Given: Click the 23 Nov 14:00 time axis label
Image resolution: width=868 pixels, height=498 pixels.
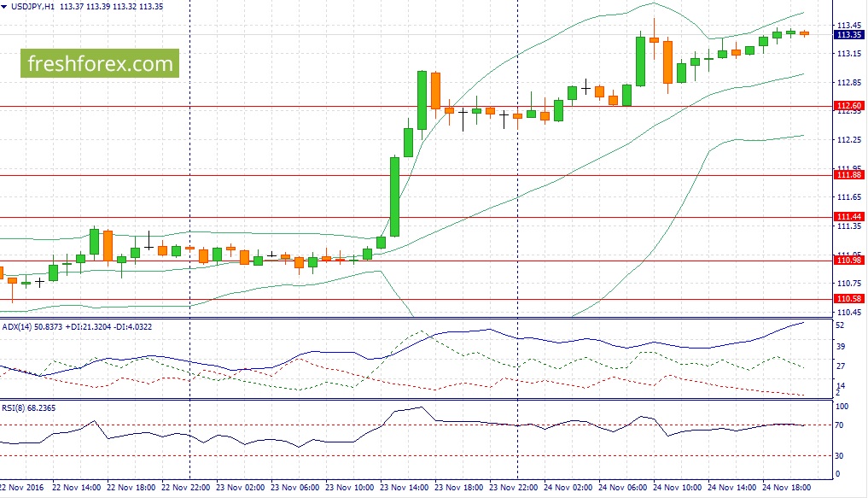Looking at the screenshot, I should (406, 487).
